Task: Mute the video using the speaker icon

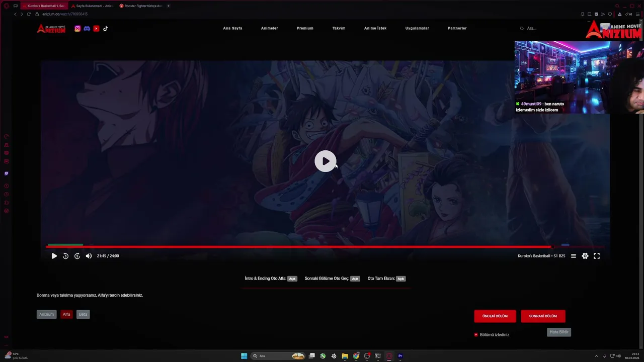Action: click(x=89, y=256)
